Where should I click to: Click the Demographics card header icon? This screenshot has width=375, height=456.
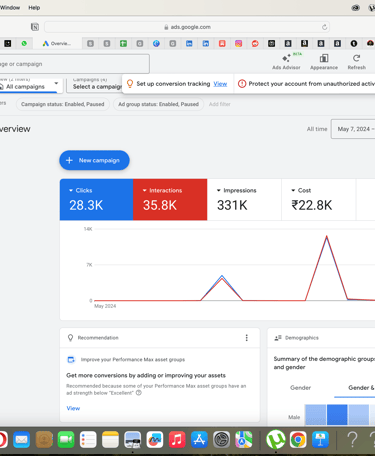(278, 338)
